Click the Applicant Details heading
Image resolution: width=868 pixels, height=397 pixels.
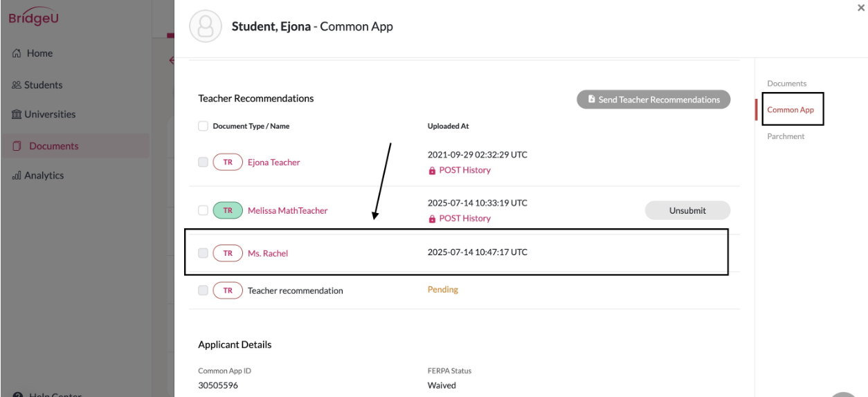[x=235, y=344]
